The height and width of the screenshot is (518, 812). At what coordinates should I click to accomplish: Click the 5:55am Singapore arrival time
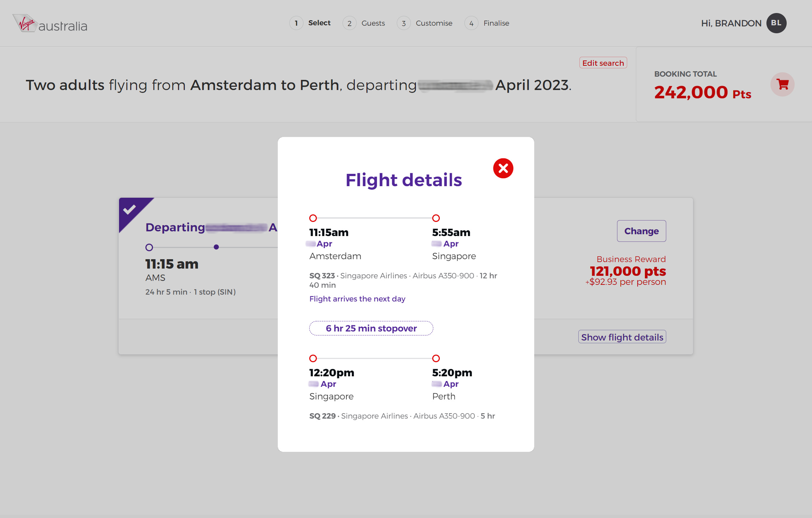click(451, 232)
